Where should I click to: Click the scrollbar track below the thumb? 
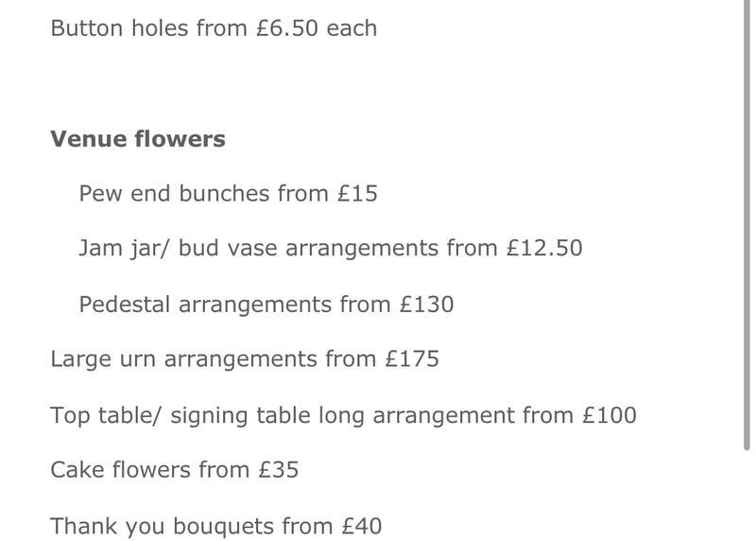[747, 492]
